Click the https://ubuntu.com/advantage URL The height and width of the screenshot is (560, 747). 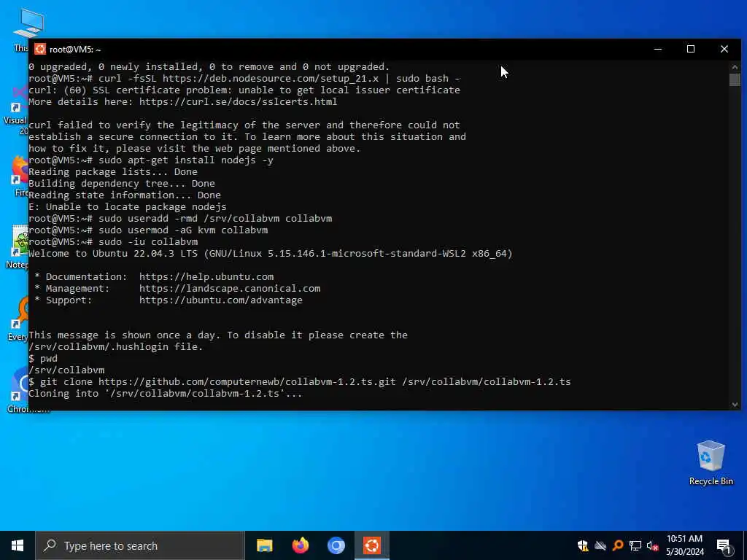tap(220, 300)
